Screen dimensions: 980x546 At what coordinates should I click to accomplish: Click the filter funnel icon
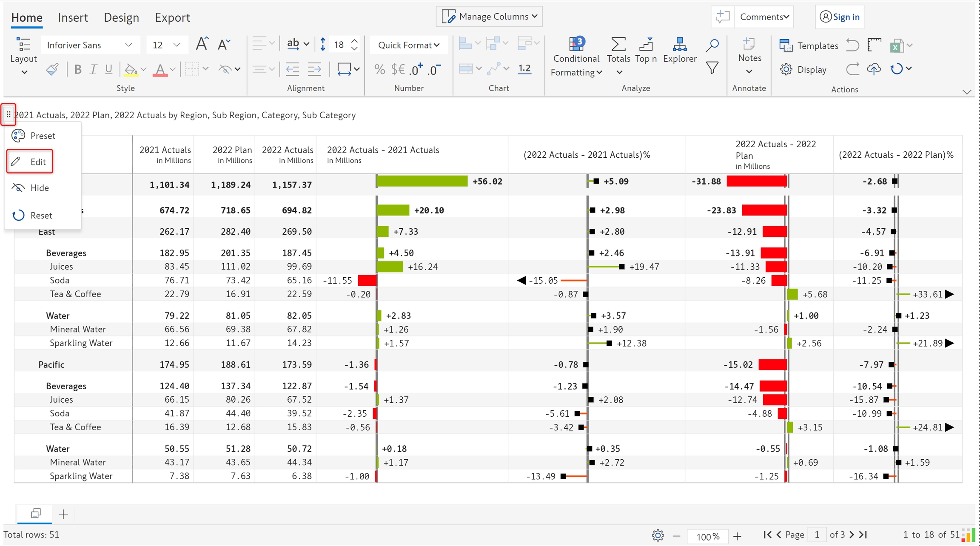pos(712,68)
